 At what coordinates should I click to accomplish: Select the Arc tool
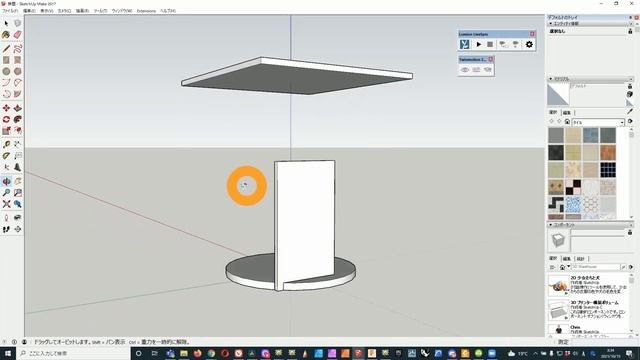click(x=6, y=82)
